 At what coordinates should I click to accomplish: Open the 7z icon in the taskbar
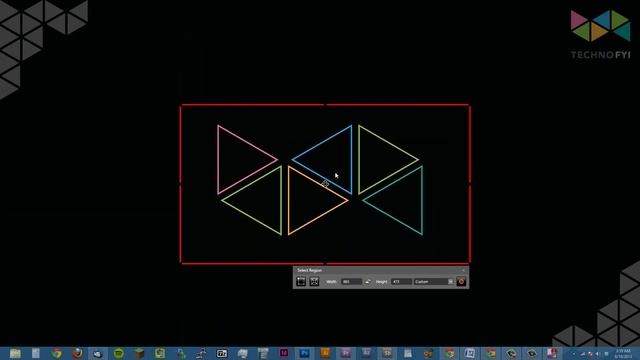pos(222,353)
